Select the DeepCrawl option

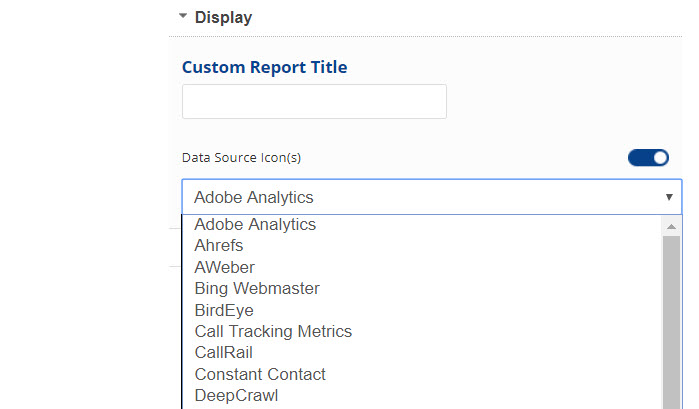tap(236, 396)
